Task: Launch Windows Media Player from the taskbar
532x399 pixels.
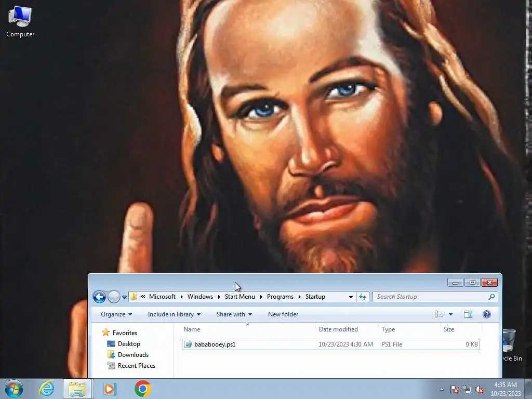Action: [109, 389]
